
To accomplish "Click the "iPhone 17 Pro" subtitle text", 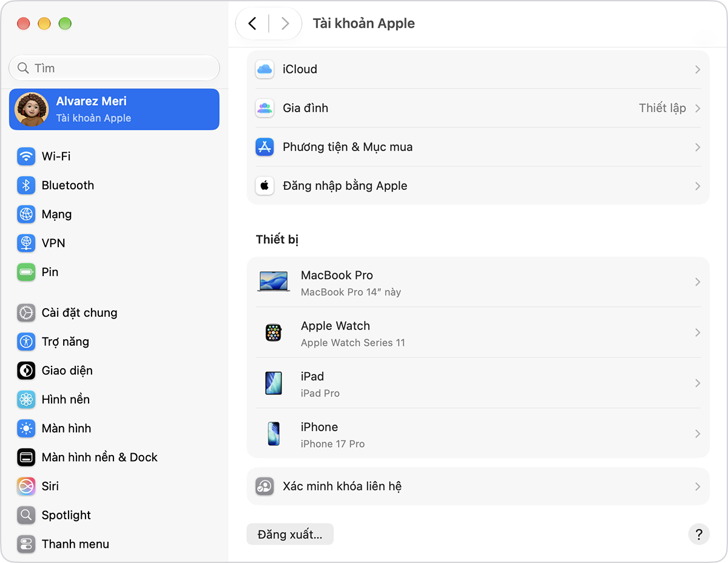I will click(x=333, y=444).
